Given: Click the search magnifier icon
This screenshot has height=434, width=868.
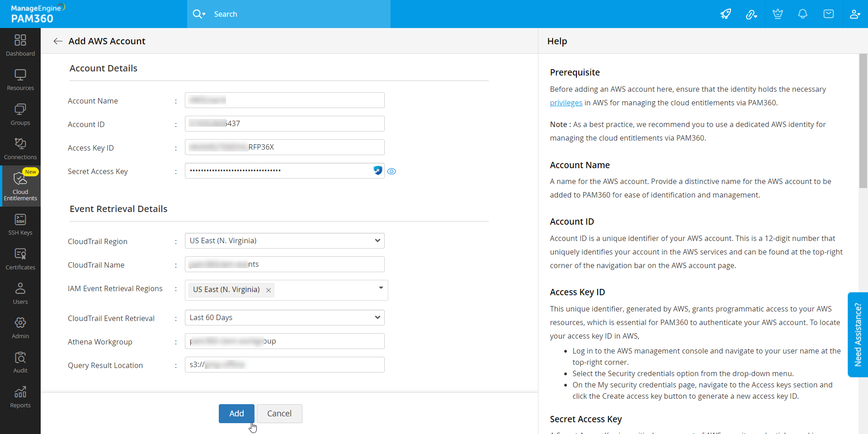Looking at the screenshot, I should point(198,14).
